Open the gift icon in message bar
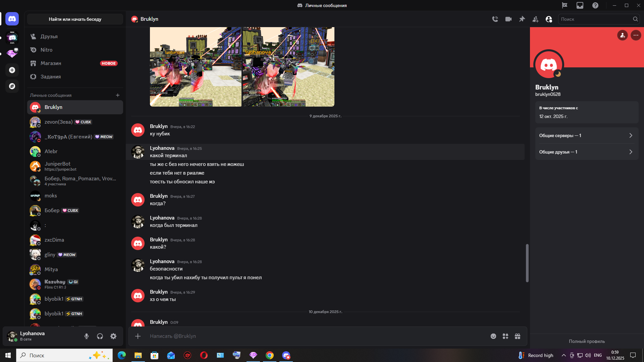This screenshot has width=644, height=362. tap(518, 336)
